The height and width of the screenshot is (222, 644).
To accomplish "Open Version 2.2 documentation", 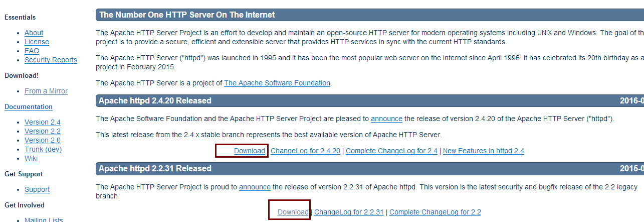I will pyautogui.click(x=43, y=131).
